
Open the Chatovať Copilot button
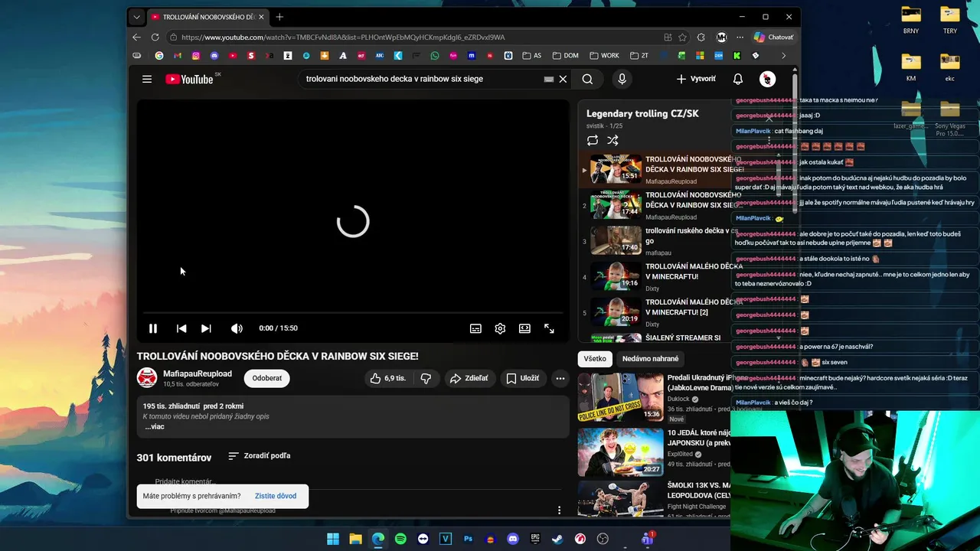774,37
